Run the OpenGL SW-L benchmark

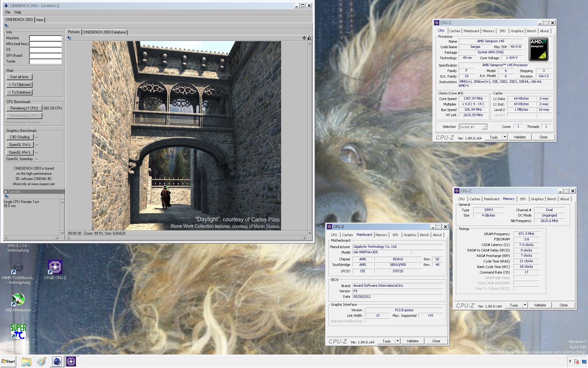click(x=20, y=145)
